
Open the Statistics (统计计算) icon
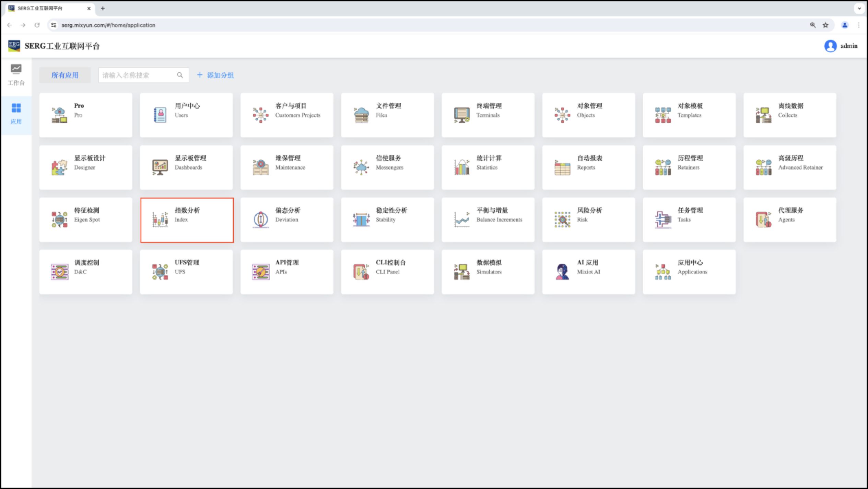pyautogui.click(x=461, y=167)
